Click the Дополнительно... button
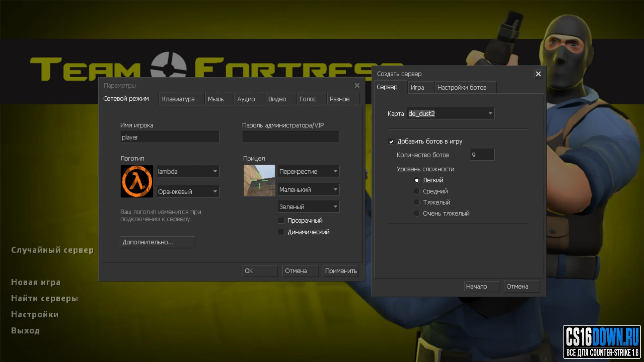 pyautogui.click(x=157, y=242)
